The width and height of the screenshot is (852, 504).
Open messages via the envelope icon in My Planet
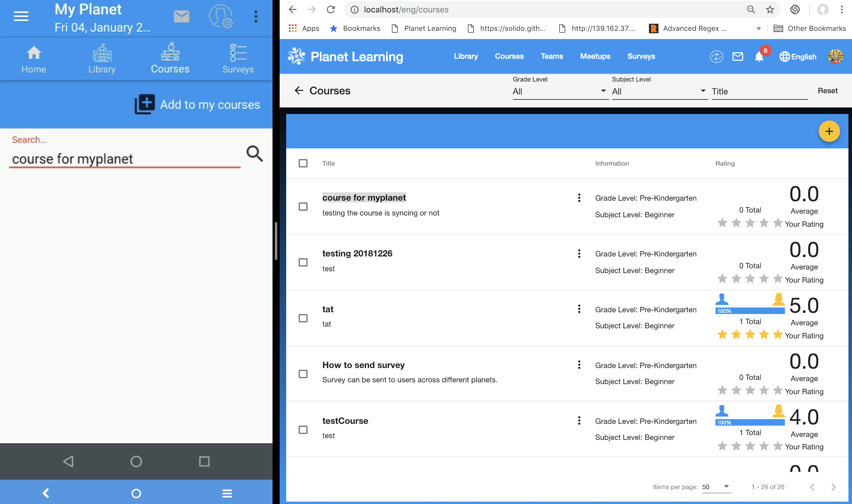click(181, 16)
